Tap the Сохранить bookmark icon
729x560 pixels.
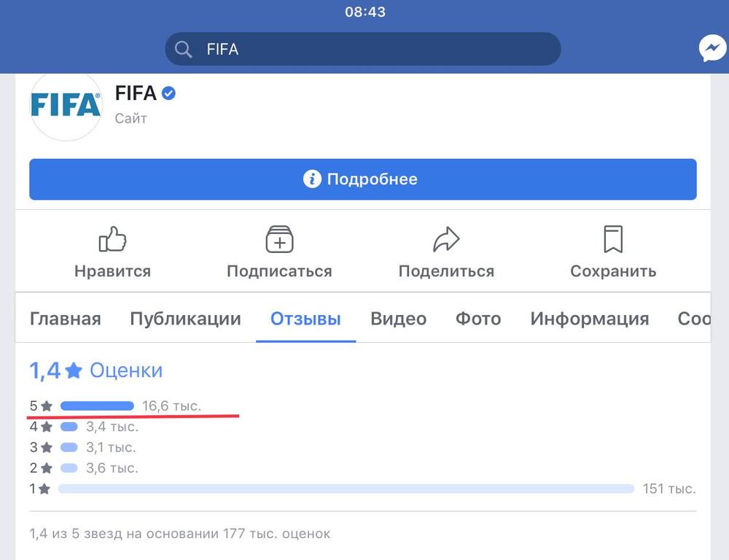(x=613, y=239)
